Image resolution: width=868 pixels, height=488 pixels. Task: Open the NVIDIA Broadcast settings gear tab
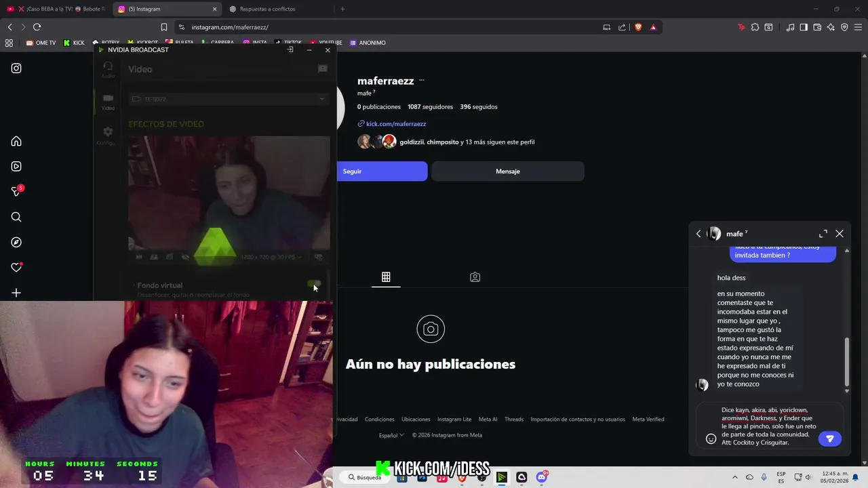click(x=108, y=135)
